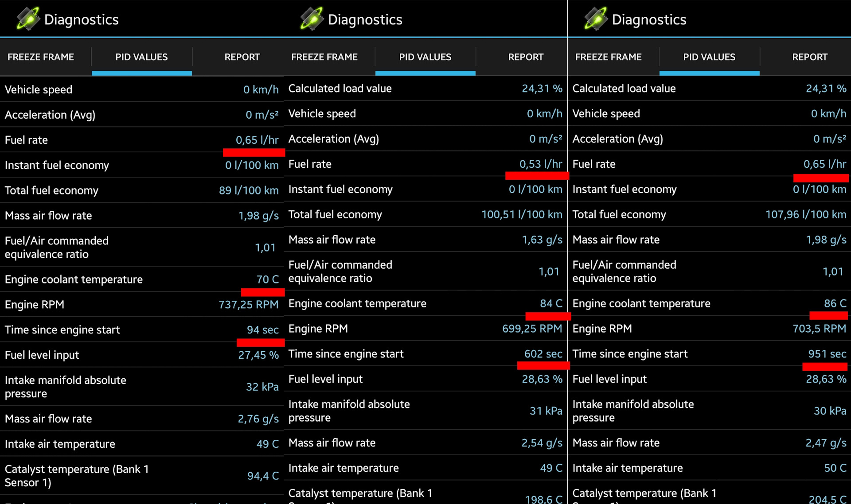The width and height of the screenshot is (851, 504).
Task: Tap Instant fuel economy row in right panel
Action: click(x=710, y=190)
